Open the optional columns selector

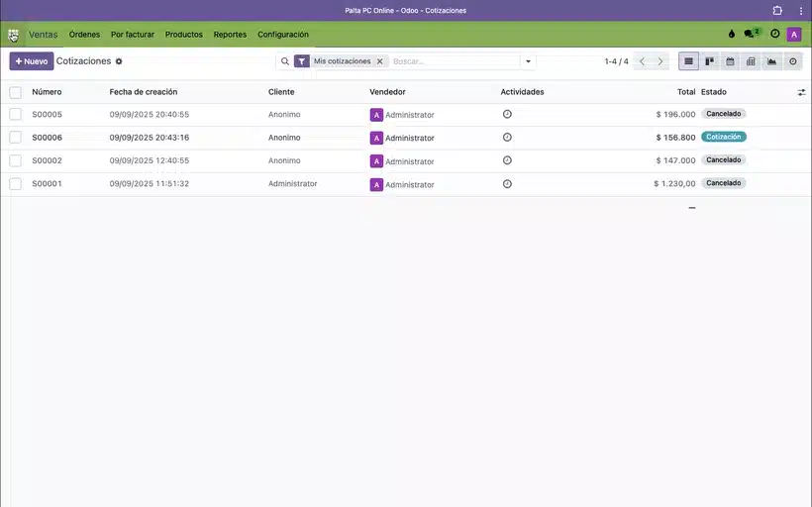point(801,92)
